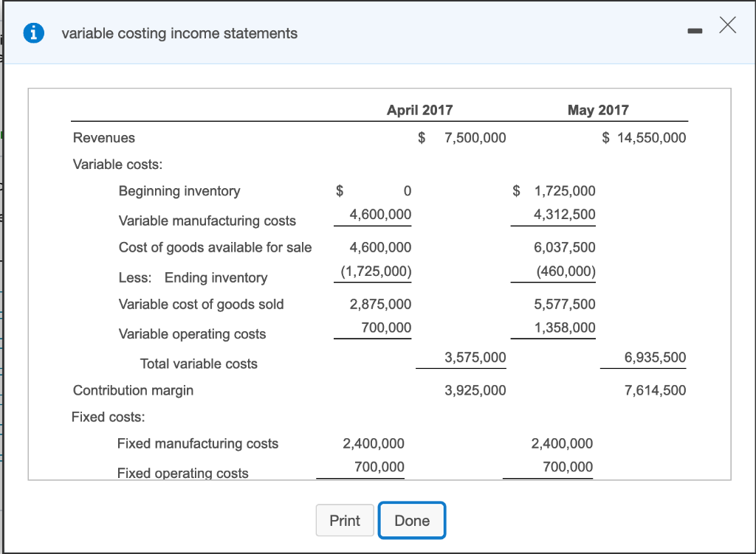Click the Revenues row label

click(103, 138)
